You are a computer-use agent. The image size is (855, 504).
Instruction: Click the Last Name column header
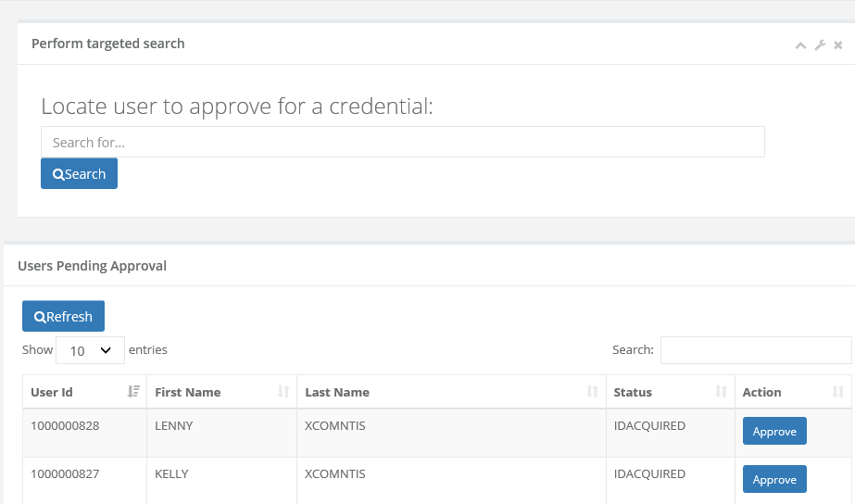tap(337, 392)
